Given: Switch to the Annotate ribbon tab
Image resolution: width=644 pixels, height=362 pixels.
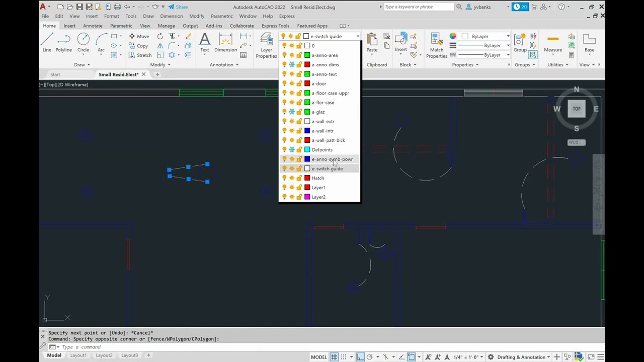Looking at the screenshot, I should click(93, 26).
